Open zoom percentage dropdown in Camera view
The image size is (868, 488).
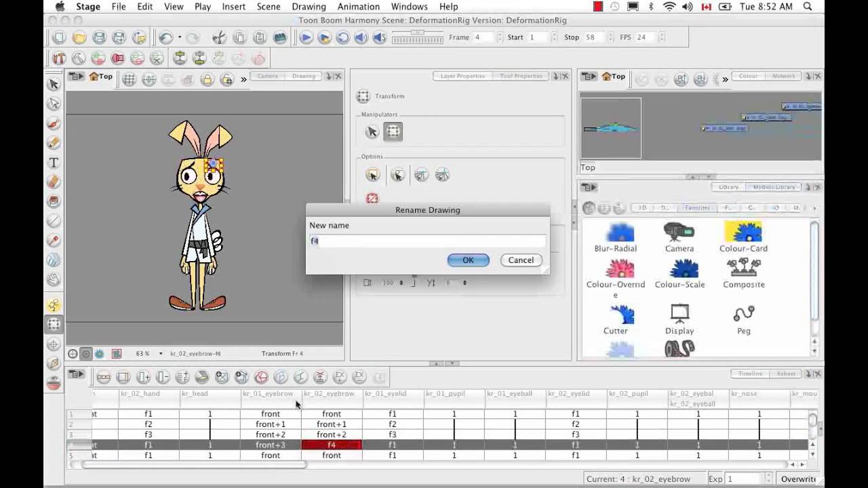(161, 354)
